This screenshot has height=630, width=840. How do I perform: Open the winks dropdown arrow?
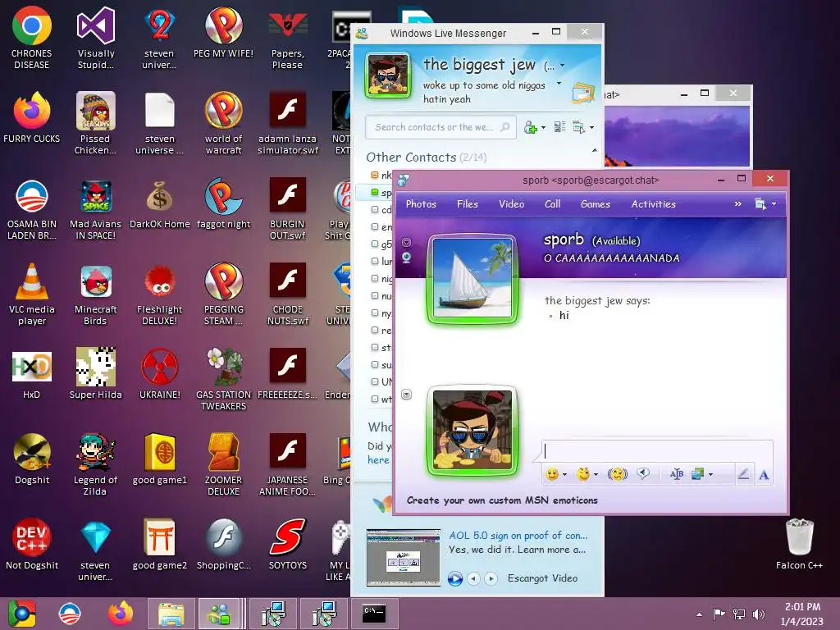coord(596,475)
